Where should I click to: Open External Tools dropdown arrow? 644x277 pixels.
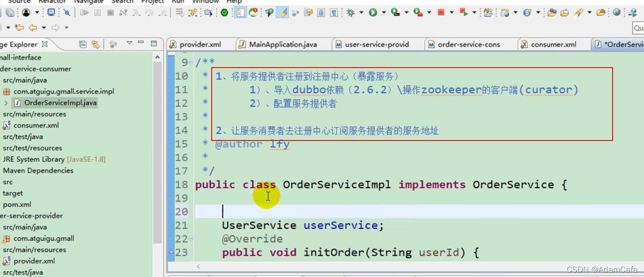tap(429, 13)
